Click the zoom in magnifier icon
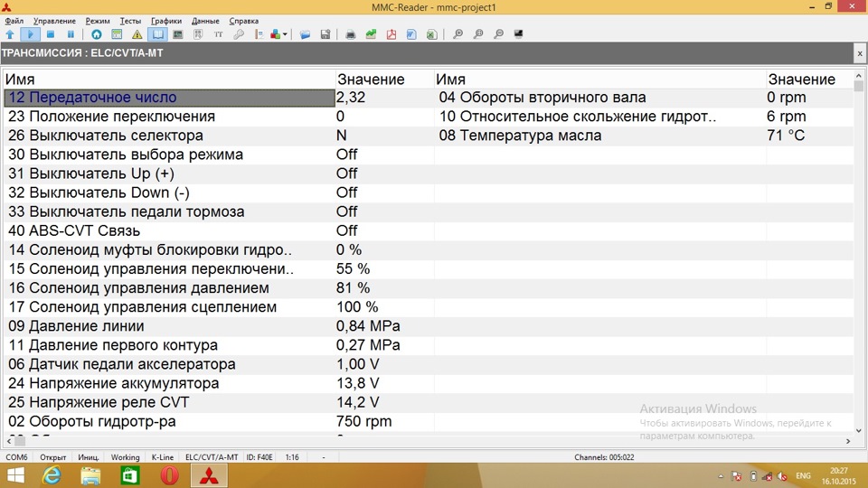Image resolution: width=868 pixels, height=488 pixels. (458, 34)
